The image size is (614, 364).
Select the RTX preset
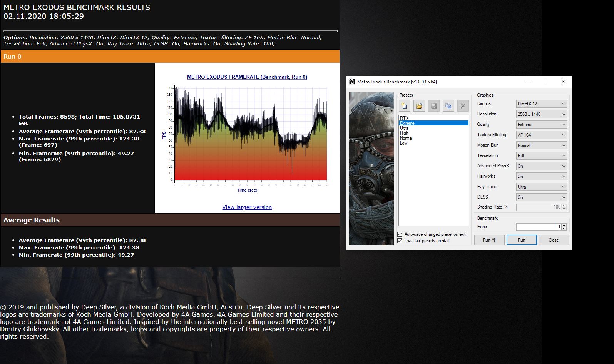[404, 118]
